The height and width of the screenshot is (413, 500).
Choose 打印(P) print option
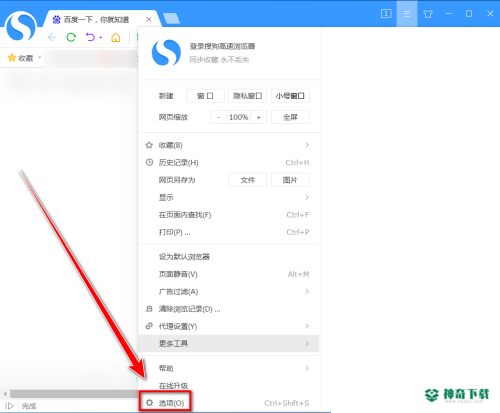[x=229, y=232]
